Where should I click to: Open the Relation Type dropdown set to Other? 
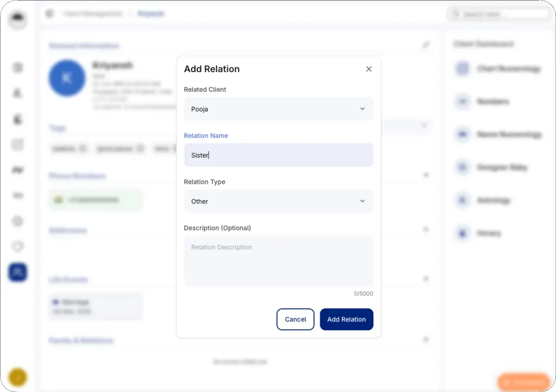[278, 201]
